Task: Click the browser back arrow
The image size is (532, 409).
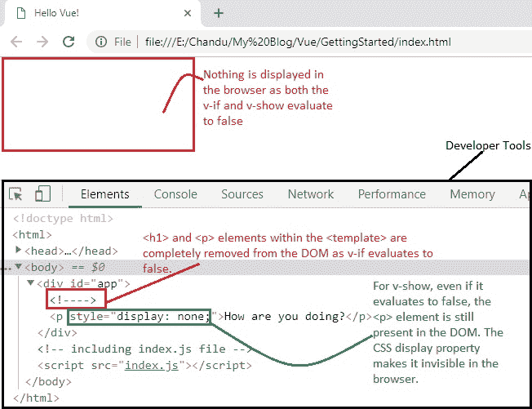Action: [x=16, y=42]
